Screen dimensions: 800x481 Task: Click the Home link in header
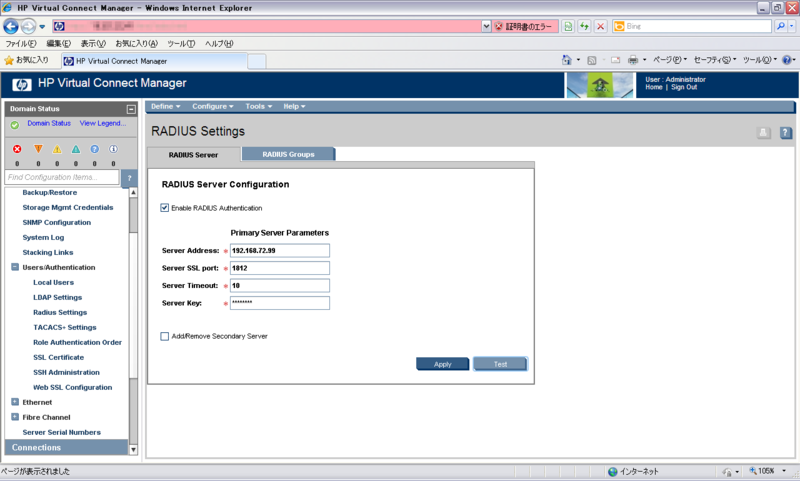(654, 87)
